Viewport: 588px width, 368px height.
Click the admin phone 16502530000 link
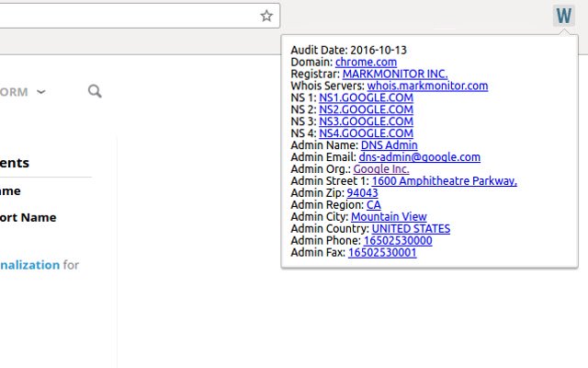pos(398,240)
